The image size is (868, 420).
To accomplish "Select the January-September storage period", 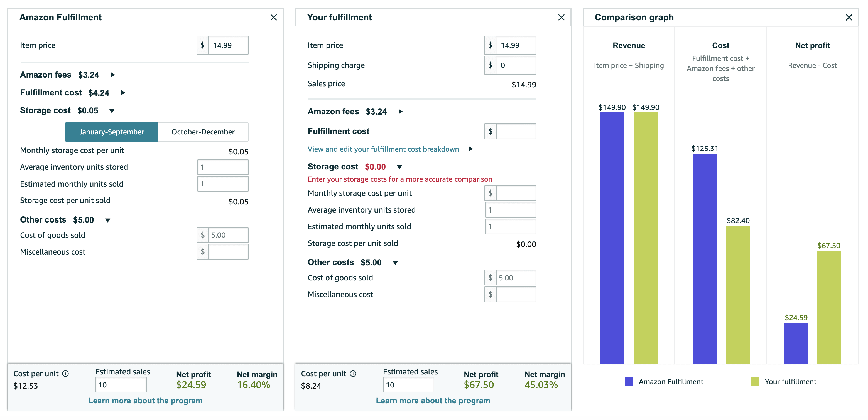I will (x=112, y=132).
